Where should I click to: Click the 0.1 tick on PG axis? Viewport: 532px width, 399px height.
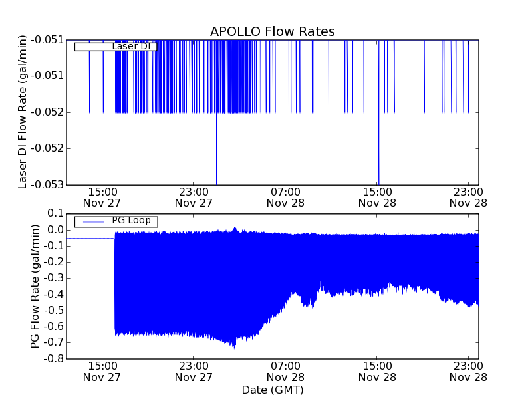pos(56,213)
